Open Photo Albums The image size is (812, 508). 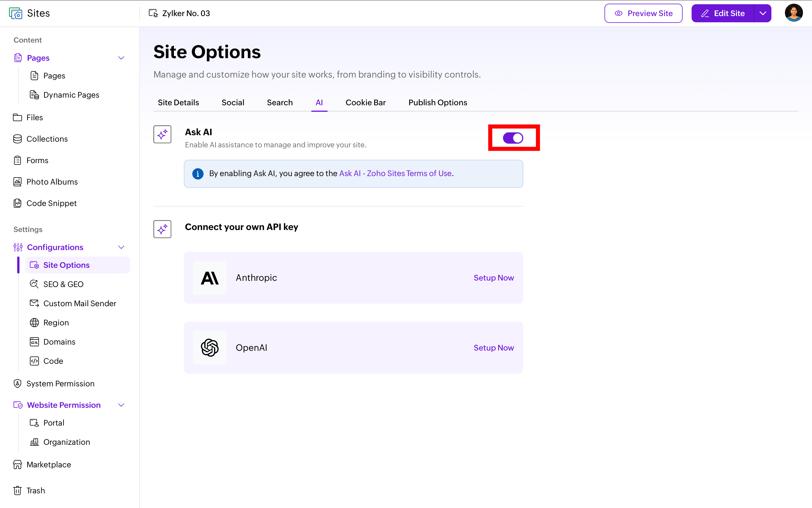45,182
